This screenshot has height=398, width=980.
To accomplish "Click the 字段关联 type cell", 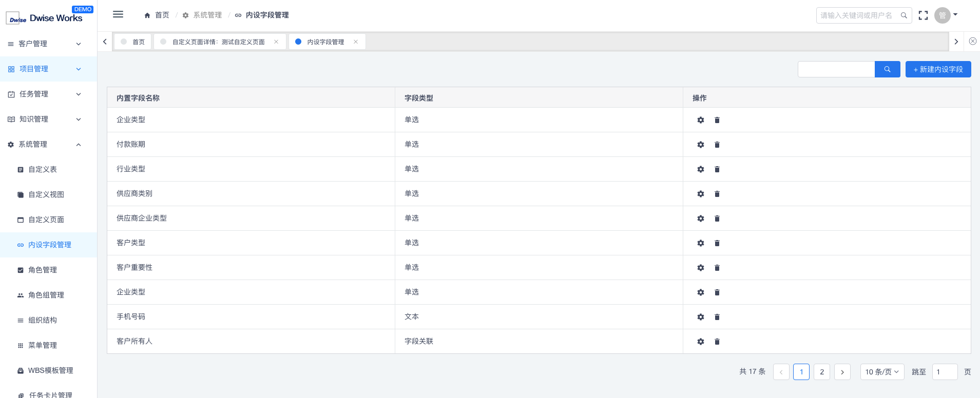I will click(x=539, y=342).
